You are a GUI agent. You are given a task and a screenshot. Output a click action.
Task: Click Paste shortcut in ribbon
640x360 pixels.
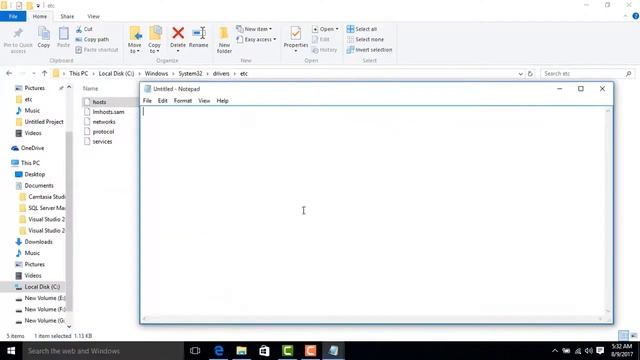click(97, 50)
